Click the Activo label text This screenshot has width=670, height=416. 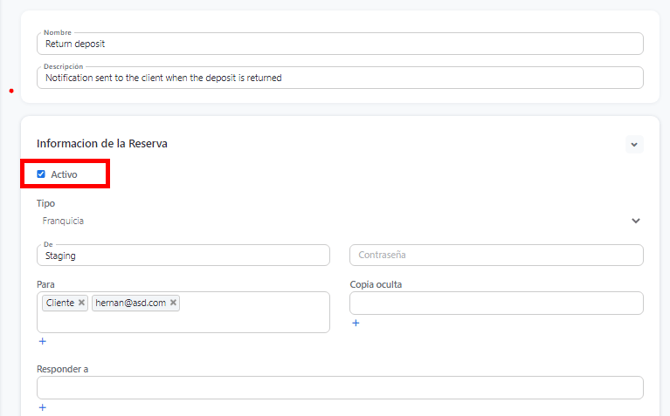64,174
